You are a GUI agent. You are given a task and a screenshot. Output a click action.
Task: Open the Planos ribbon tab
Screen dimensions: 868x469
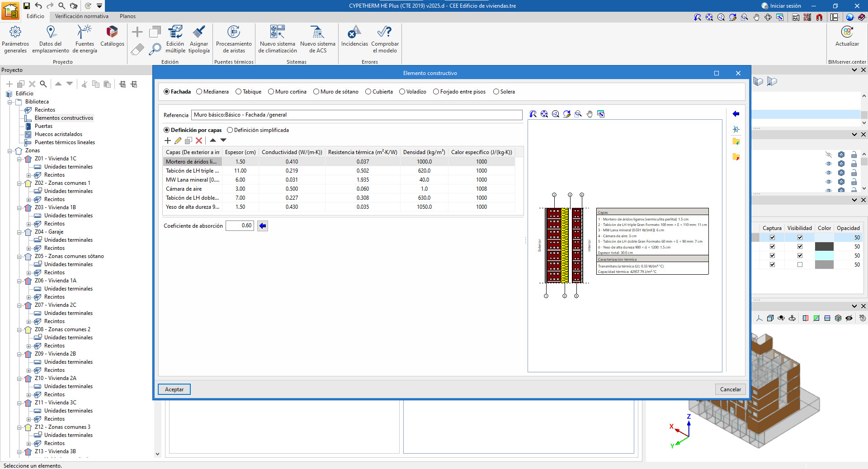click(x=127, y=16)
